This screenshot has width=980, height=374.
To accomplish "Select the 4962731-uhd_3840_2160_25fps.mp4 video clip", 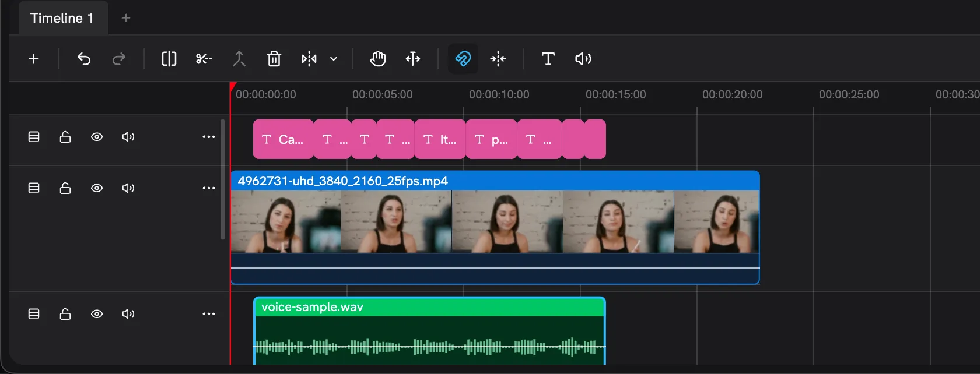I will 495,227.
